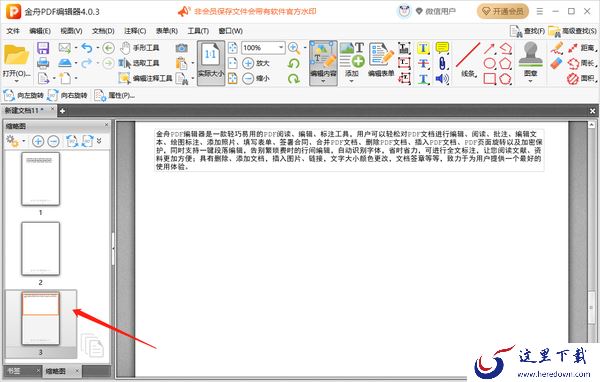Image resolution: width=600 pixels, height=382 pixels.
Task: Click the Redo arrow icon
Action: (x=87, y=63)
